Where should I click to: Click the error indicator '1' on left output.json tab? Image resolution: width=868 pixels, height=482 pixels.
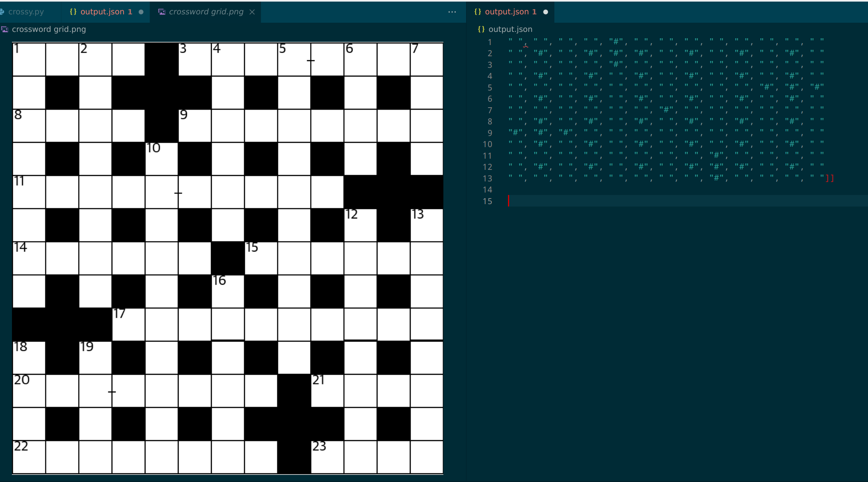point(130,12)
